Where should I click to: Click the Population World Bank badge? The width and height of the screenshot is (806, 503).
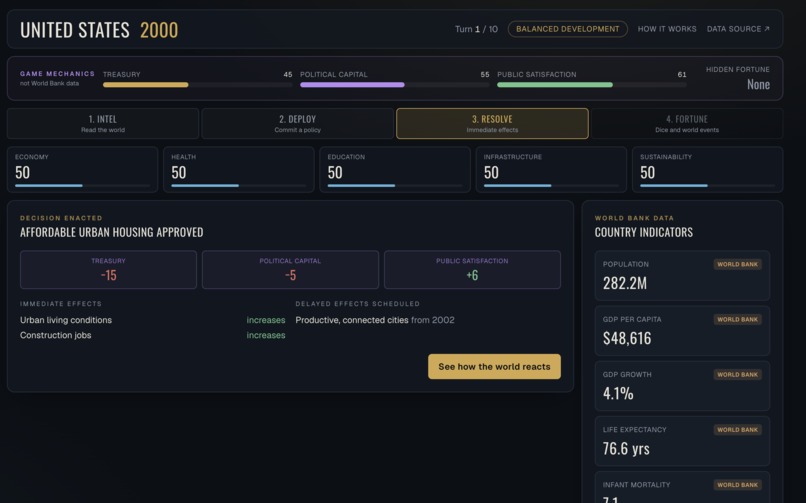click(738, 264)
